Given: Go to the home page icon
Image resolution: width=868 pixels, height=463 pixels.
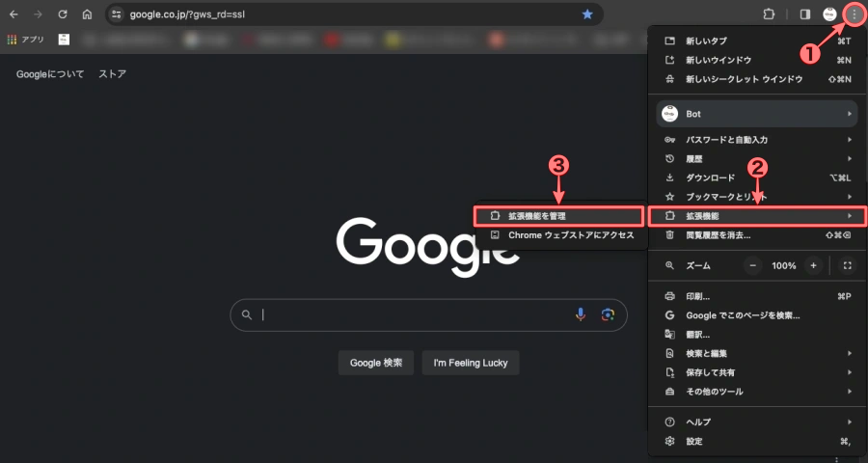Looking at the screenshot, I should click(x=87, y=14).
